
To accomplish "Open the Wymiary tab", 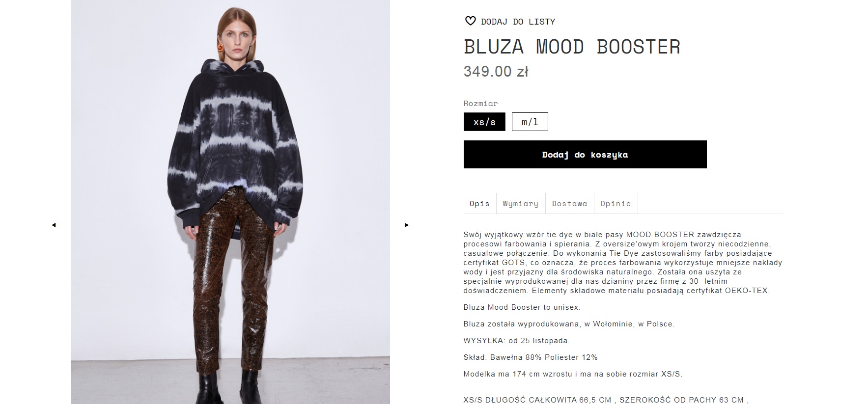I will pyautogui.click(x=521, y=203).
